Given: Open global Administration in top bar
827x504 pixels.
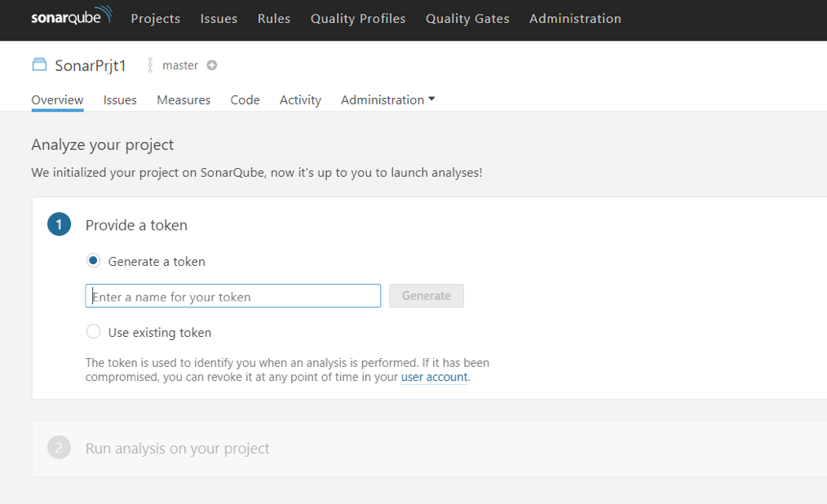Looking at the screenshot, I should coord(576,19).
